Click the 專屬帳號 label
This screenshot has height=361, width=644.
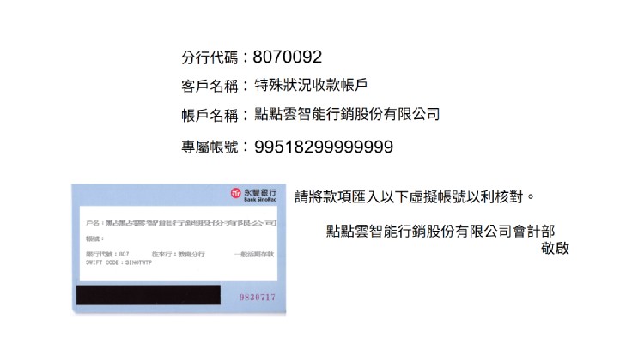(210, 147)
